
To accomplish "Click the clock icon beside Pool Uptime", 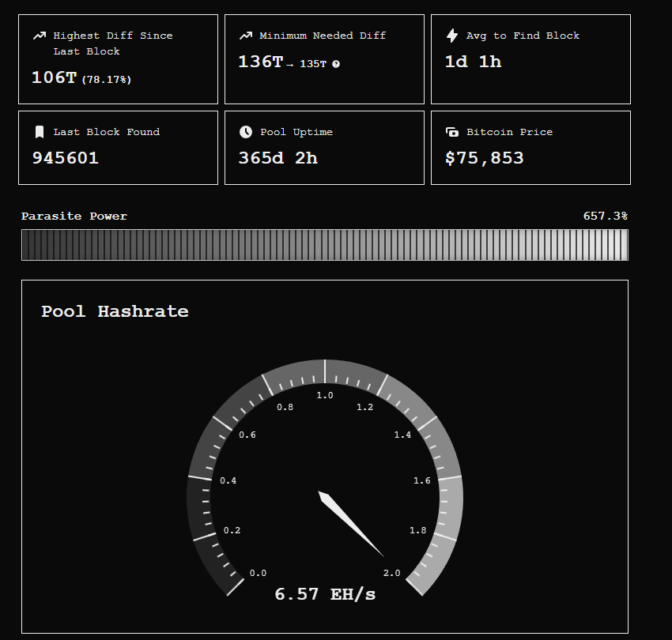I will tap(246, 132).
